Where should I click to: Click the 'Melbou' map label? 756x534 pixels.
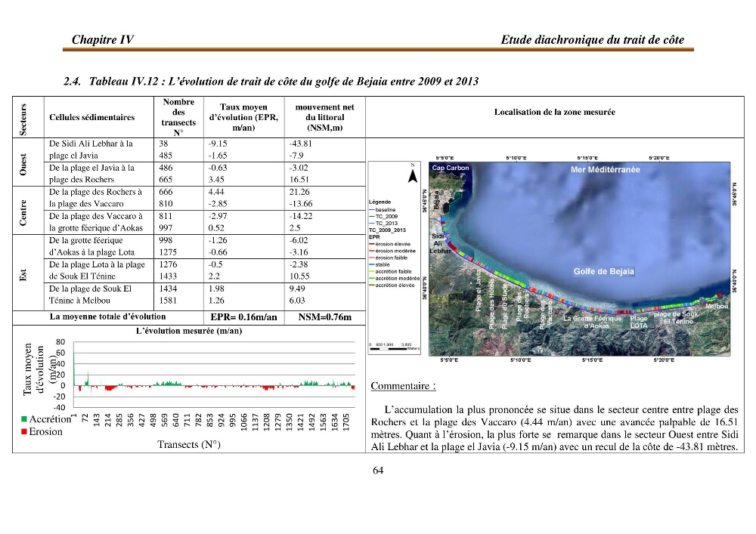[717, 306]
